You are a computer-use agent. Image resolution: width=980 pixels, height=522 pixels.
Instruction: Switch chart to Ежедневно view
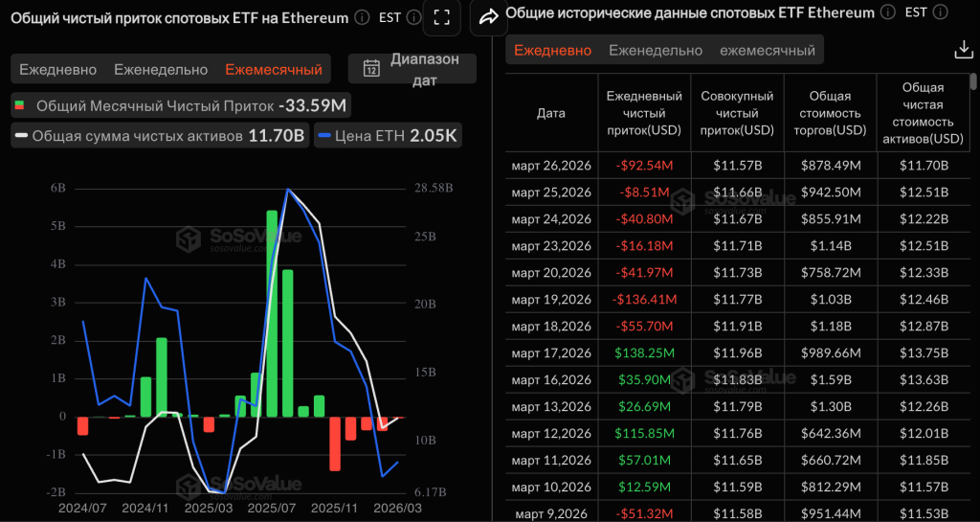pos(58,69)
